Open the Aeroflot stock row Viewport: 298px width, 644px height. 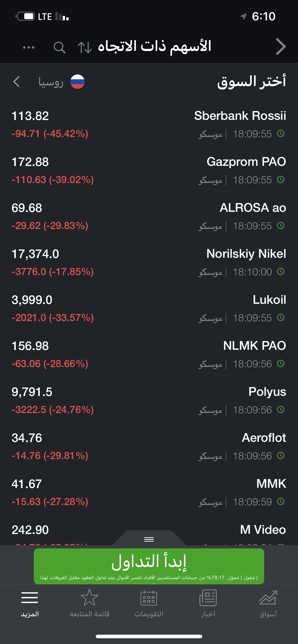(x=149, y=445)
